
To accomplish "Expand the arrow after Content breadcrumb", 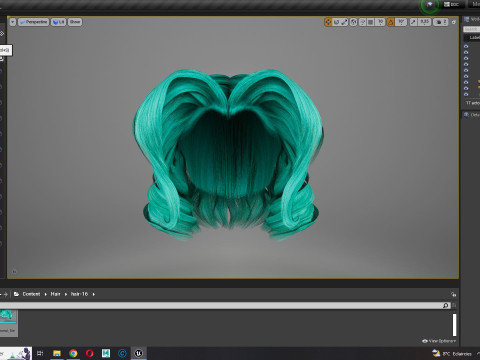I will tap(46, 294).
